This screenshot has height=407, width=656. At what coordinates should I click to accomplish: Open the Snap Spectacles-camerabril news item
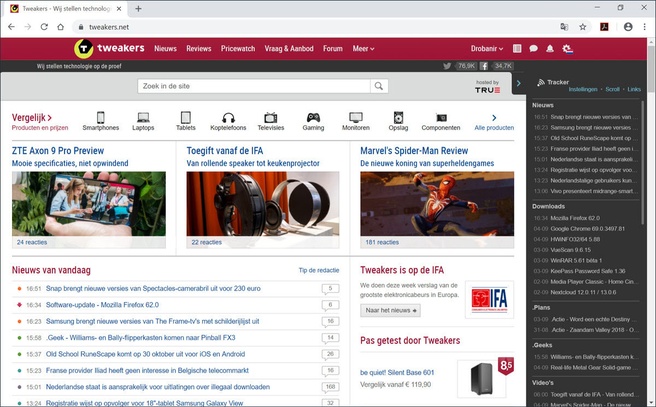point(153,289)
